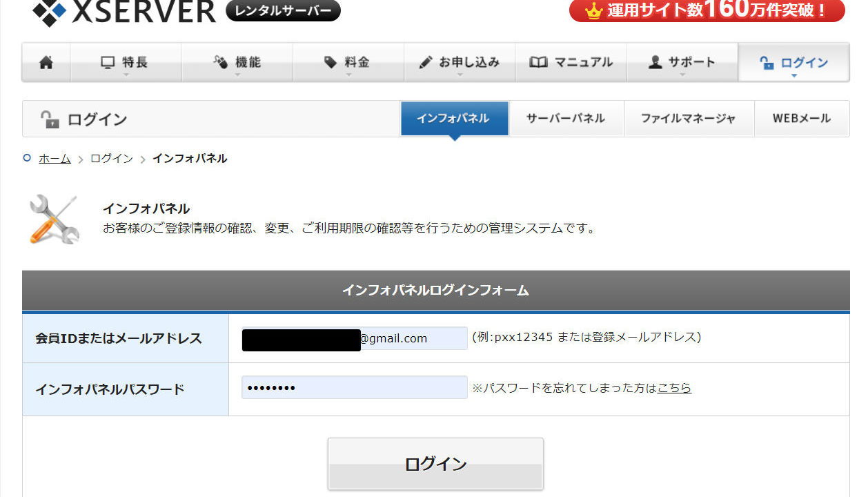Viewport: 868px width, 497px height.
Task: Click the description starting with お客様のご登録情報の確認
Action: pyautogui.click(x=348, y=228)
